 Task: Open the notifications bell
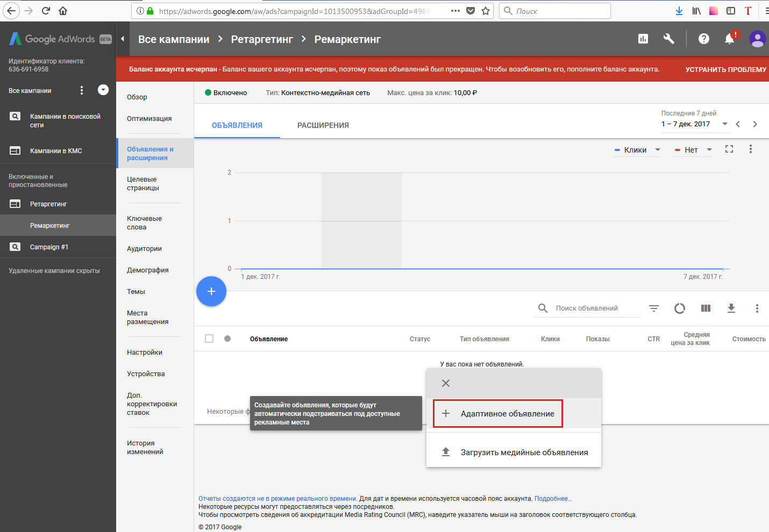(x=730, y=39)
